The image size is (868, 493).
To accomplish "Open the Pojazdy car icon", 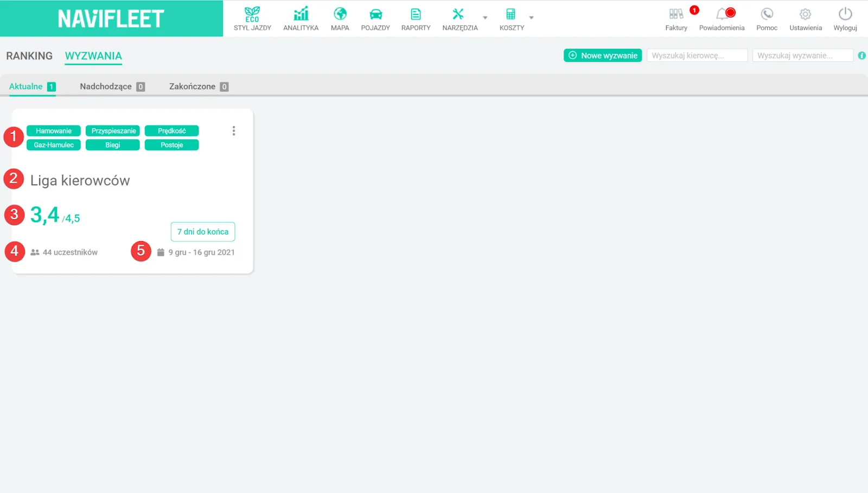I will [375, 14].
